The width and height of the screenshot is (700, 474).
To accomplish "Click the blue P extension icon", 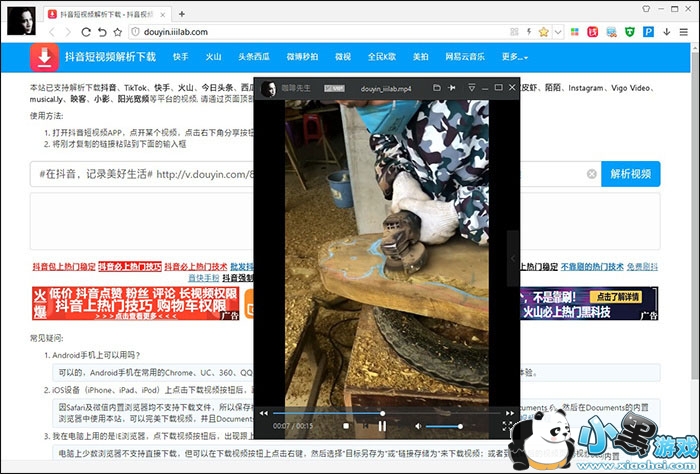I will [648, 32].
